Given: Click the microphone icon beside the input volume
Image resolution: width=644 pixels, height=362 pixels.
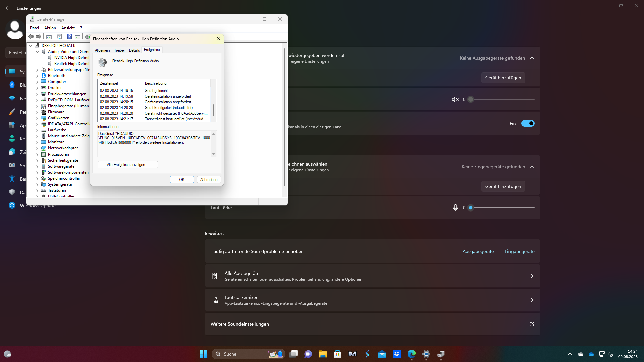Looking at the screenshot, I should [455, 208].
